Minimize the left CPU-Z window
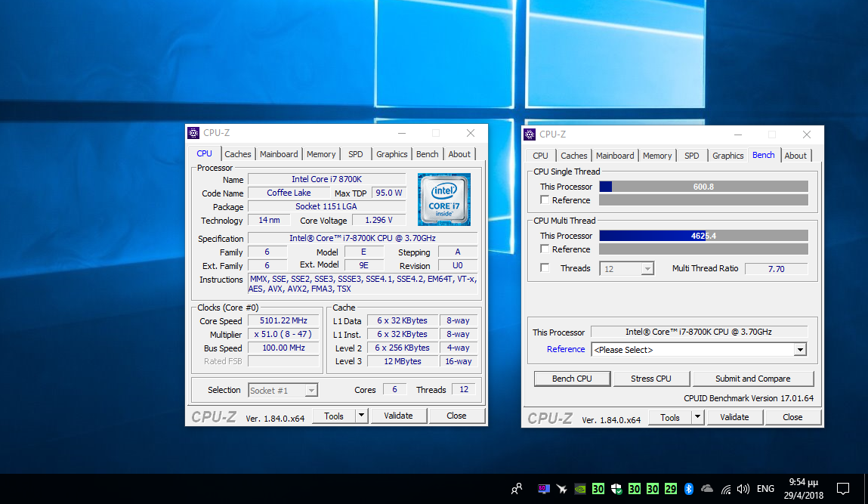The width and height of the screenshot is (868, 504). coord(402,133)
